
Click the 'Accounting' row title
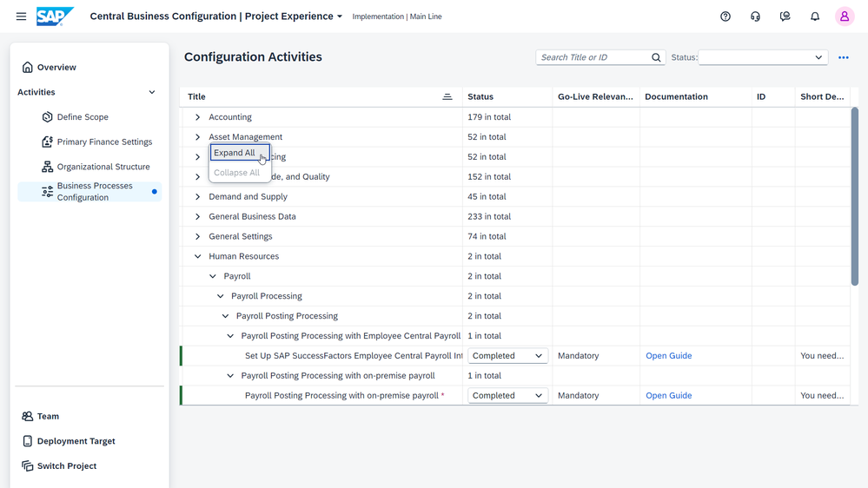coord(229,117)
